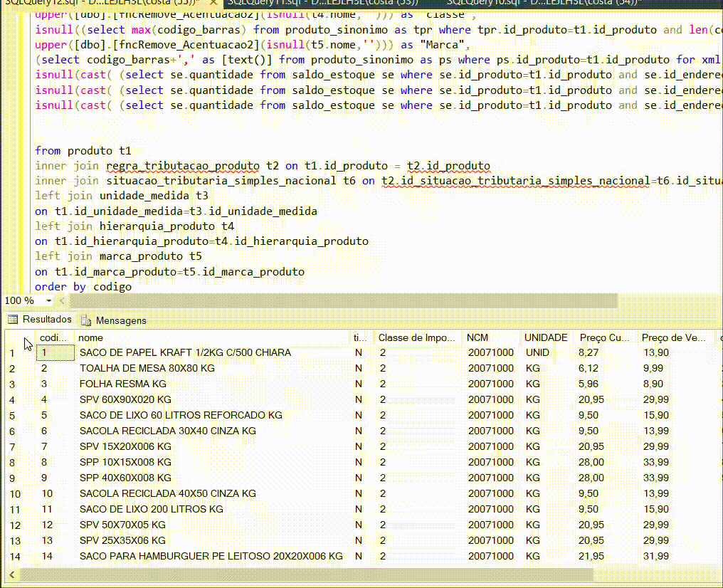Click the nome column header
Image resolution: width=723 pixels, height=588 pixels.
pos(212,337)
